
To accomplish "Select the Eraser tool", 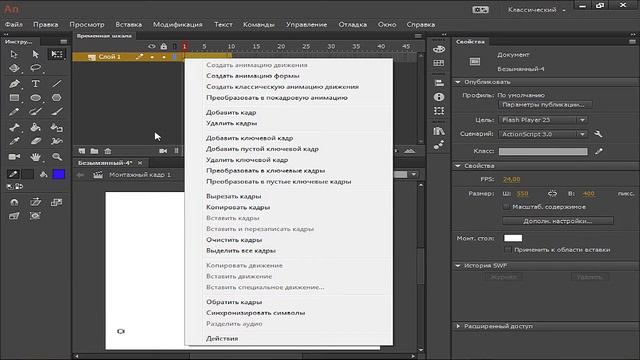I will tap(36, 141).
